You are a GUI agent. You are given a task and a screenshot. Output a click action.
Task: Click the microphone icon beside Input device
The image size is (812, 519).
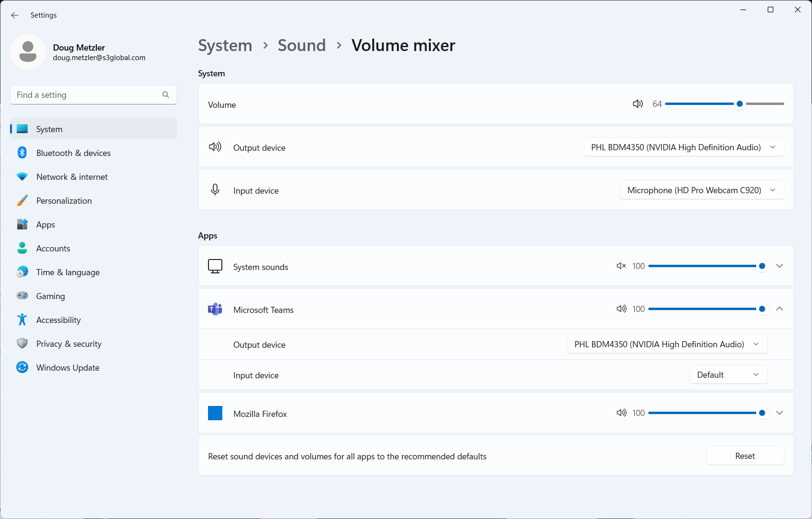(x=215, y=189)
